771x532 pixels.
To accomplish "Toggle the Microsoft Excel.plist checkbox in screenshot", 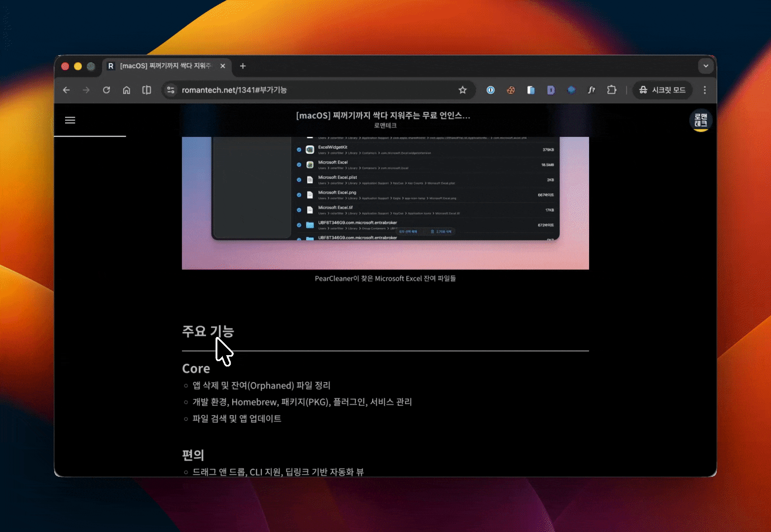I will pyautogui.click(x=299, y=180).
